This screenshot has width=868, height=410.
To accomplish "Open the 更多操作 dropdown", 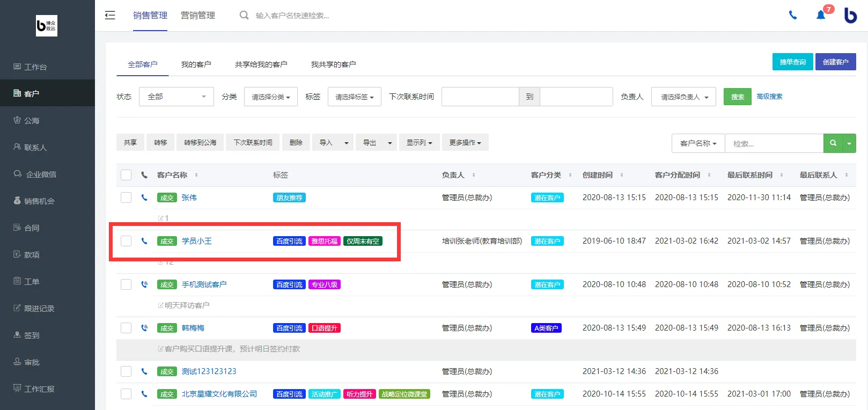I will [x=465, y=143].
